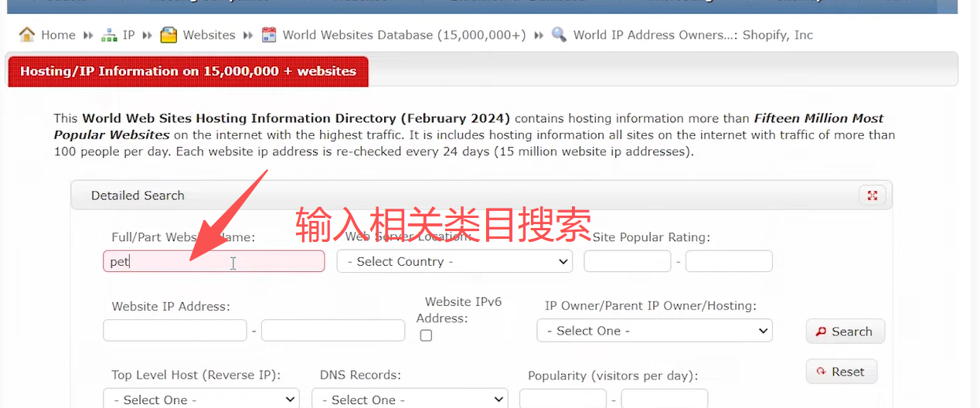Screen dimensions: 980x408
Task: Click the Home house icon in breadcrumb
Action: point(27,35)
